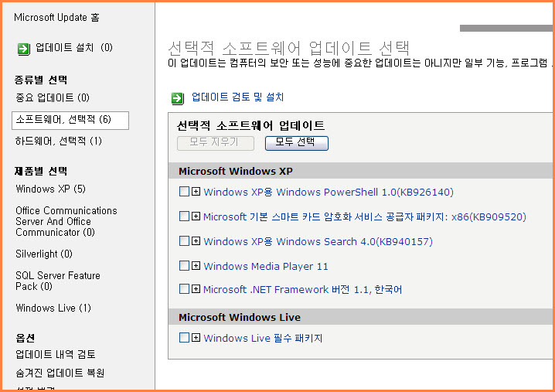Image resolution: width=555 pixels, height=392 pixels.
Task: Click the Microsoft Windows XP group header
Action: point(362,171)
